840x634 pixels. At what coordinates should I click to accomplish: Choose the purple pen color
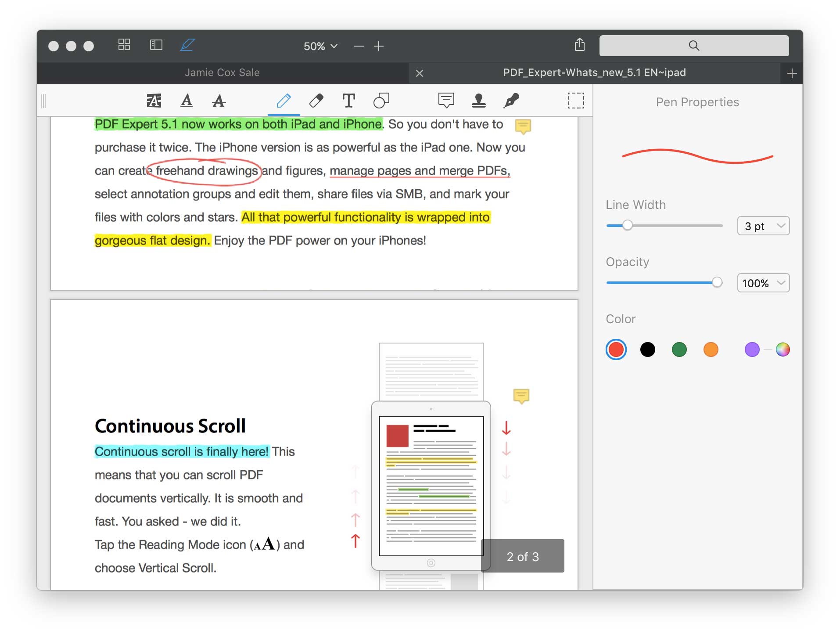[752, 349]
